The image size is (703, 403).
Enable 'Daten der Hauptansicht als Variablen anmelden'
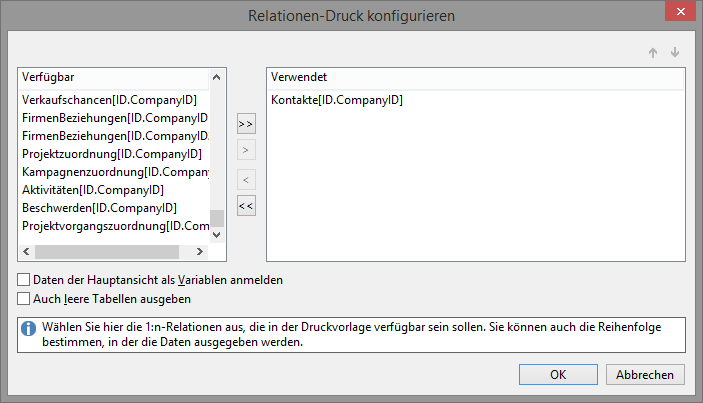pyautogui.click(x=24, y=280)
